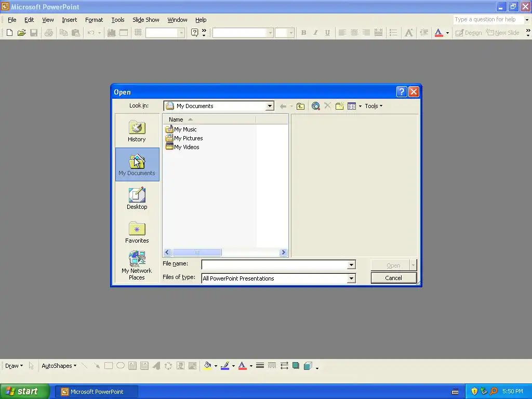Click the Copy toolbar icon

click(63, 33)
